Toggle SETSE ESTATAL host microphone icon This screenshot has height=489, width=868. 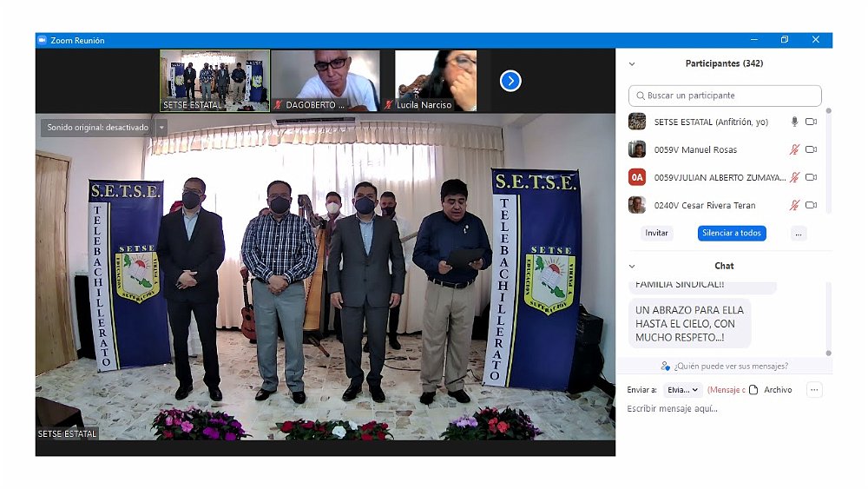point(794,122)
